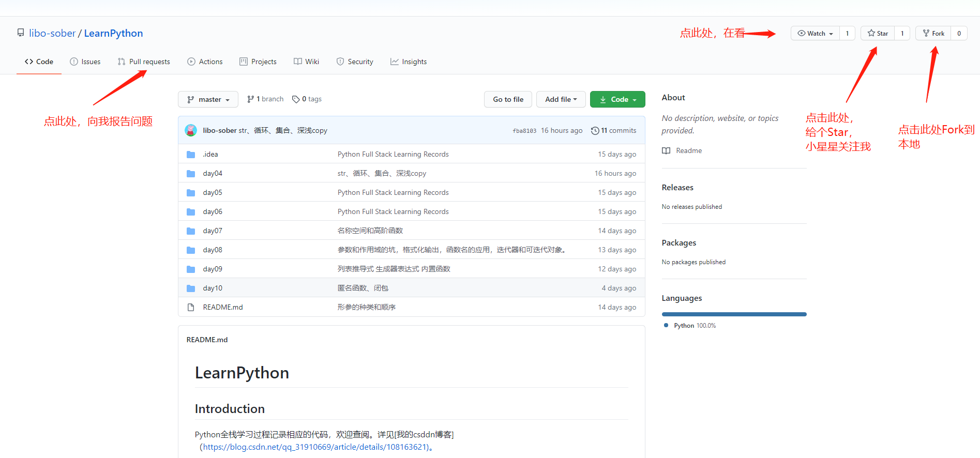The height and width of the screenshot is (458, 980).
Task: Click the branch icon beside 1 branch
Action: click(250, 99)
